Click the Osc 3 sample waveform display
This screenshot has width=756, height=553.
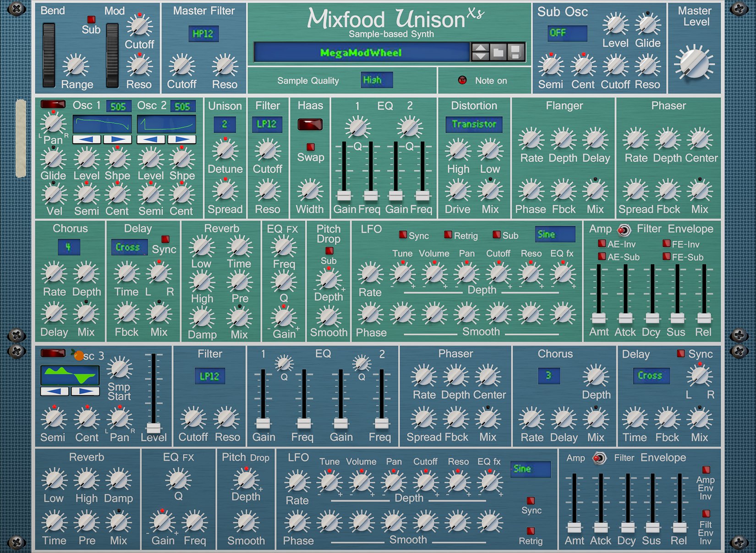[x=70, y=375]
